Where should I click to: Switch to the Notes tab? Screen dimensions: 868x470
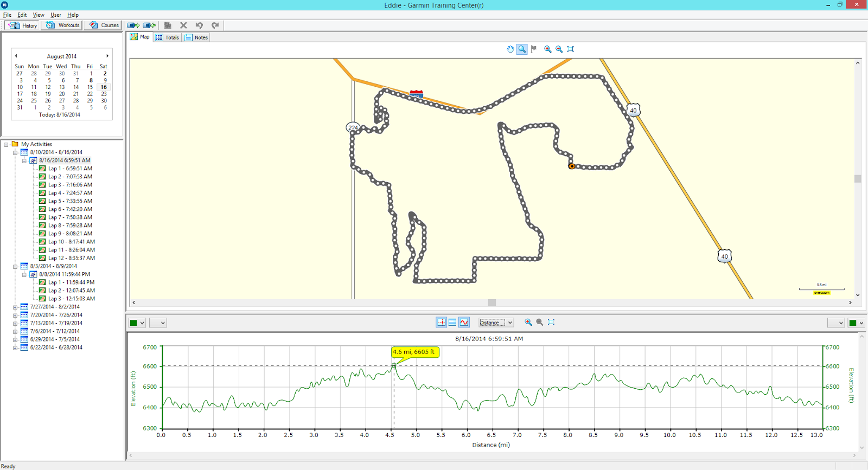pos(196,37)
